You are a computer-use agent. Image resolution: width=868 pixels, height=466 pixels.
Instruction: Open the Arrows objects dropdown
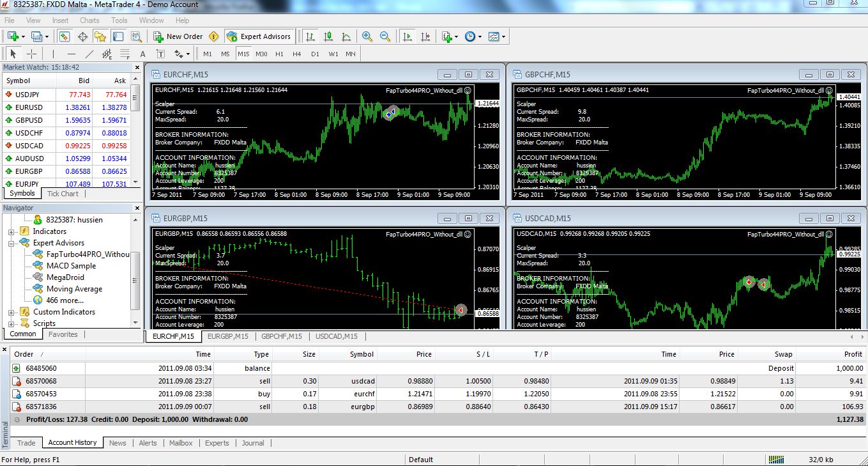(x=181, y=54)
